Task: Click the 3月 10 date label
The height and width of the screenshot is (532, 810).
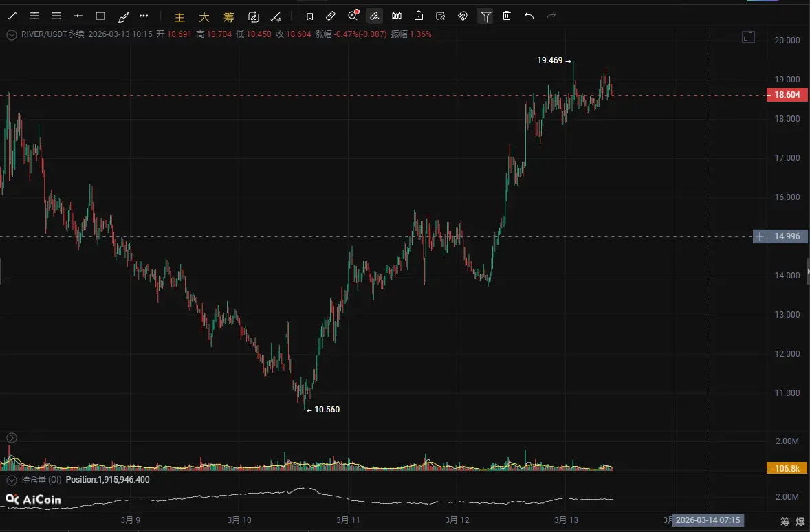Action: [239, 520]
